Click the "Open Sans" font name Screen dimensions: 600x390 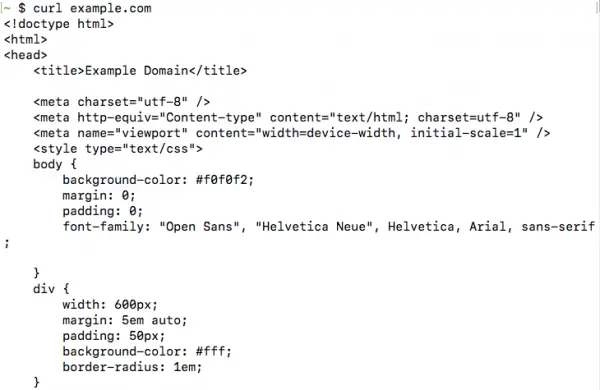click(199, 227)
